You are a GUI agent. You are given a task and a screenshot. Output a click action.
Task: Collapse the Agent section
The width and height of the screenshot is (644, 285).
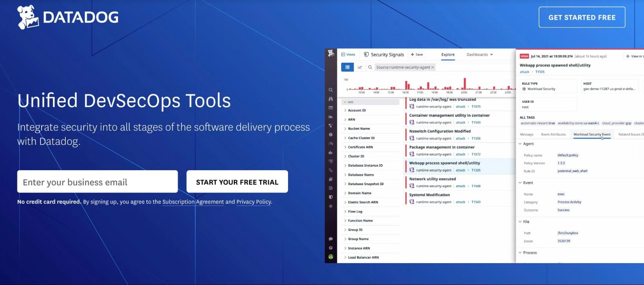point(520,144)
